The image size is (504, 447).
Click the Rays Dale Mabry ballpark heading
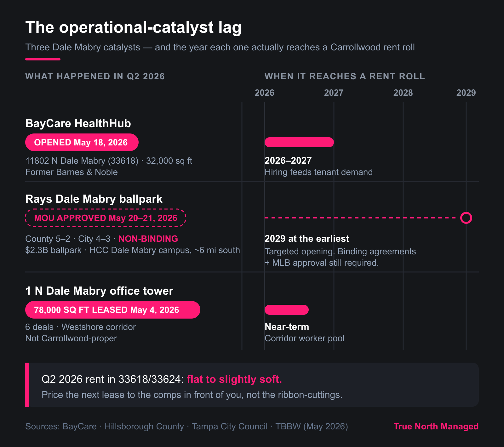94,199
